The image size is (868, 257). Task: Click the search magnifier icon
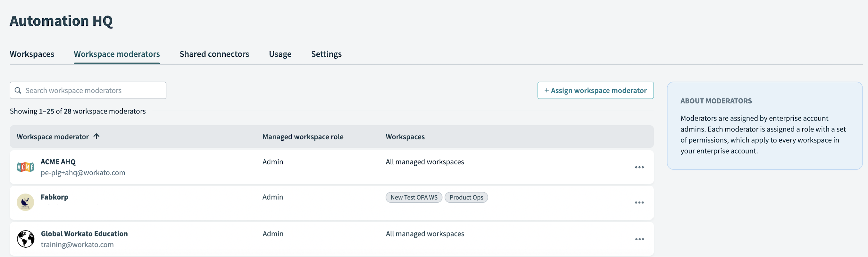(x=18, y=91)
